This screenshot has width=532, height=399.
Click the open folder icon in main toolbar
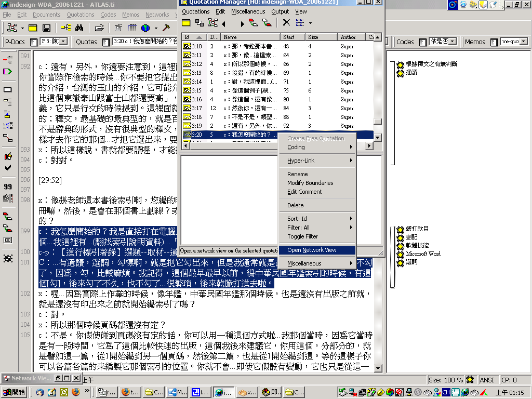pos(99,28)
